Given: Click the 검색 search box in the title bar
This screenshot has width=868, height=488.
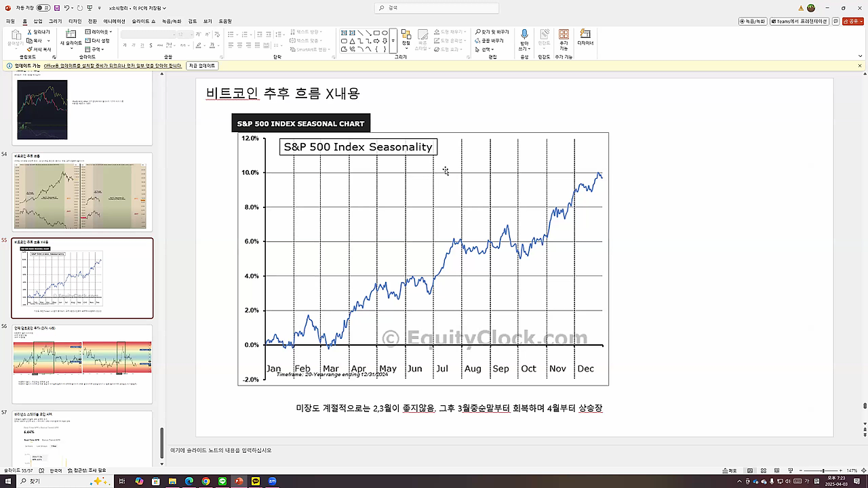Looking at the screenshot, I should pyautogui.click(x=436, y=8).
